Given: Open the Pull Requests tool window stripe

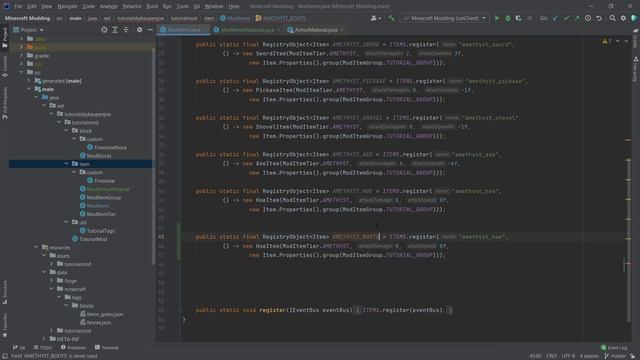Looking at the screenshot, I should (x=4, y=103).
